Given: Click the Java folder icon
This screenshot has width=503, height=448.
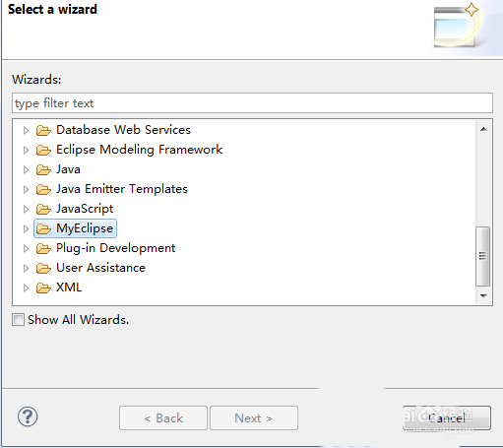Looking at the screenshot, I should [x=43, y=169].
